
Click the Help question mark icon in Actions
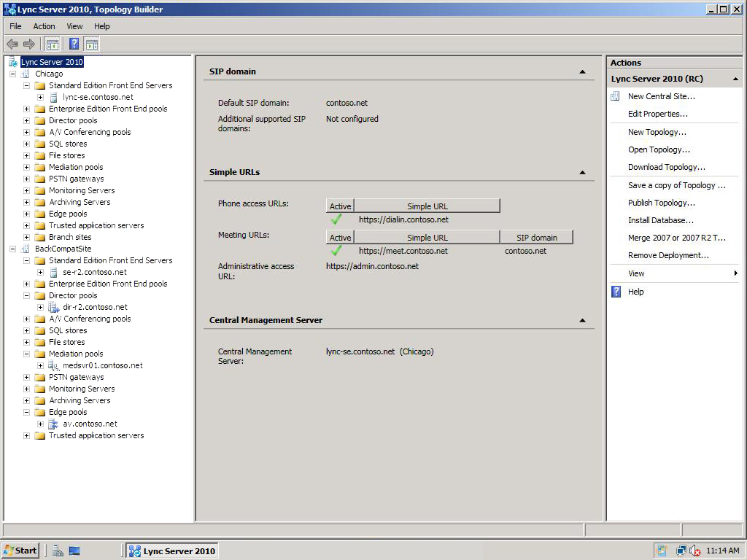tap(616, 292)
